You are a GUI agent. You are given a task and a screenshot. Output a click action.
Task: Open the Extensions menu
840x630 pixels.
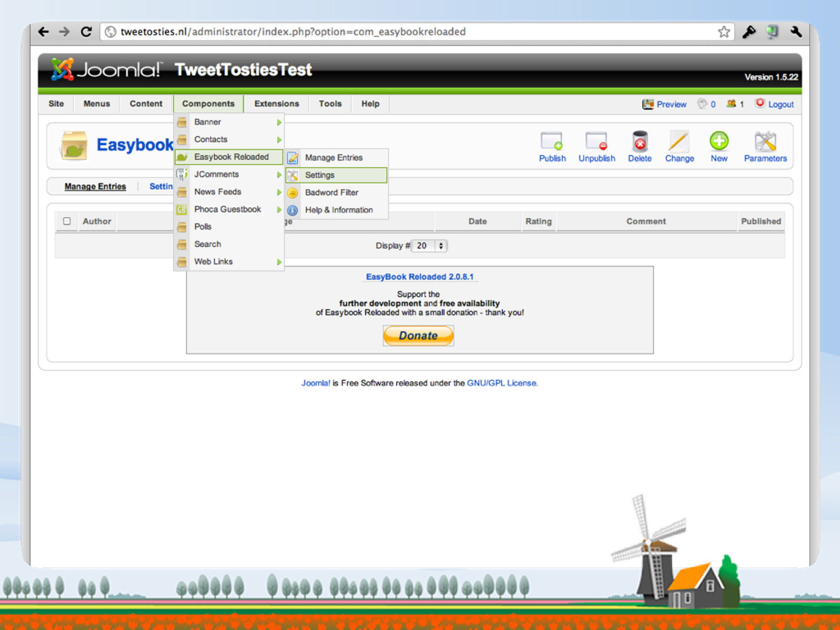pyautogui.click(x=277, y=104)
